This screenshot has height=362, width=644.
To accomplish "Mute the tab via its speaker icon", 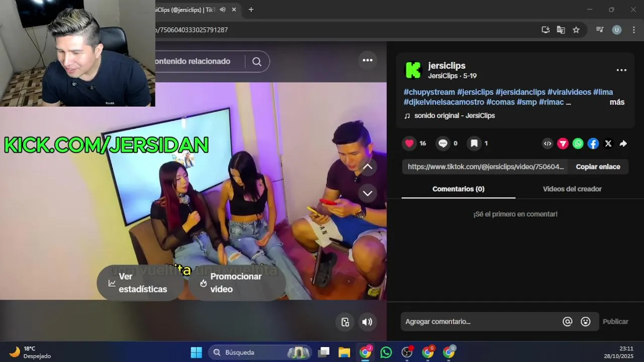I will click(222, 10).
